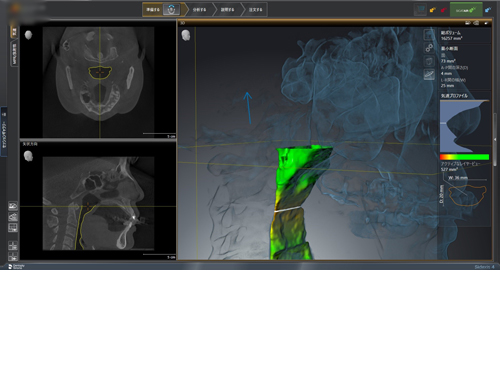Toggle the bottom layout icon in left sidebar
500x375 pixels.
[x=13, y=257]
